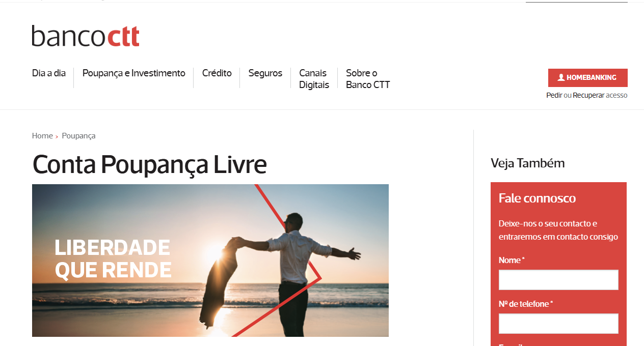The height and width of the screenshot is (346, 644).
Task: Click the HOMEBANKING button
Action: point(588,78)
